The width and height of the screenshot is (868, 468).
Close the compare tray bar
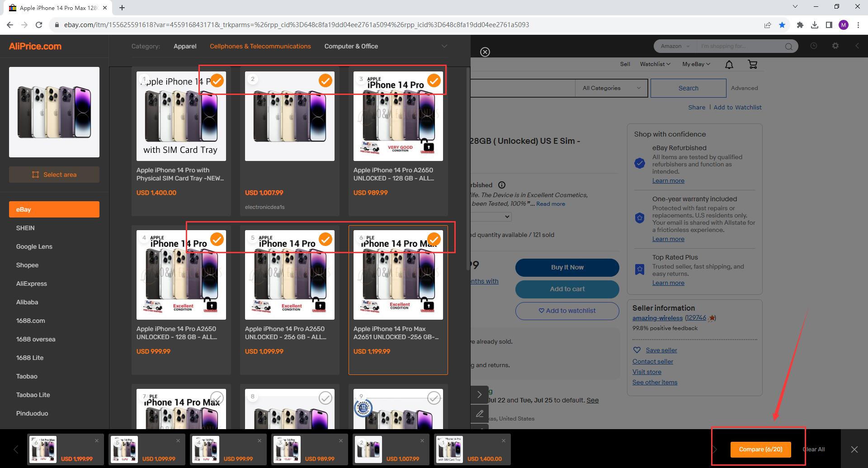[x=854, y=449]
